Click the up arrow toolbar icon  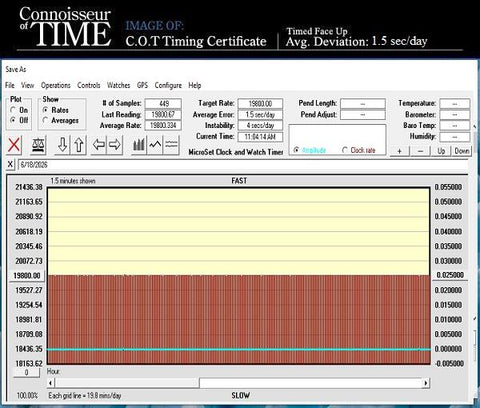coord(79,145)
